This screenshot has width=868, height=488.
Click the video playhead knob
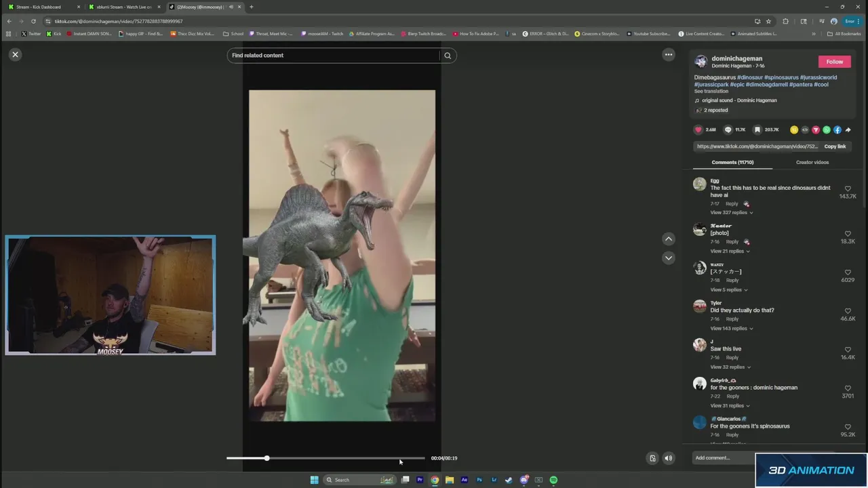pos(267,458)
